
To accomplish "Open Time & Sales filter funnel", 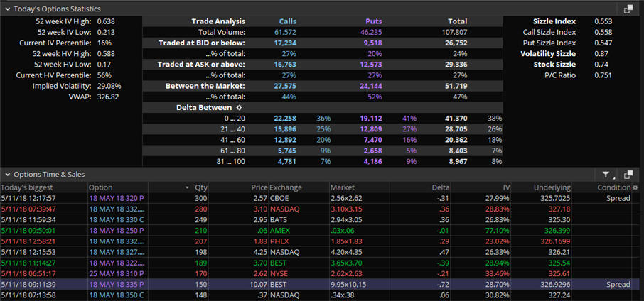I will click(x=606, y=175).
